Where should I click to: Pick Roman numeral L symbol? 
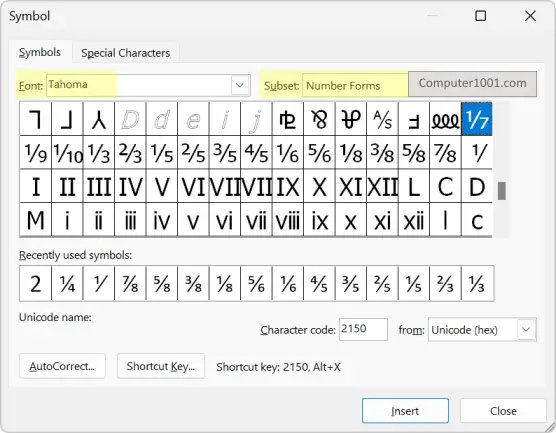pyautogui.click(x=414, y=186)
